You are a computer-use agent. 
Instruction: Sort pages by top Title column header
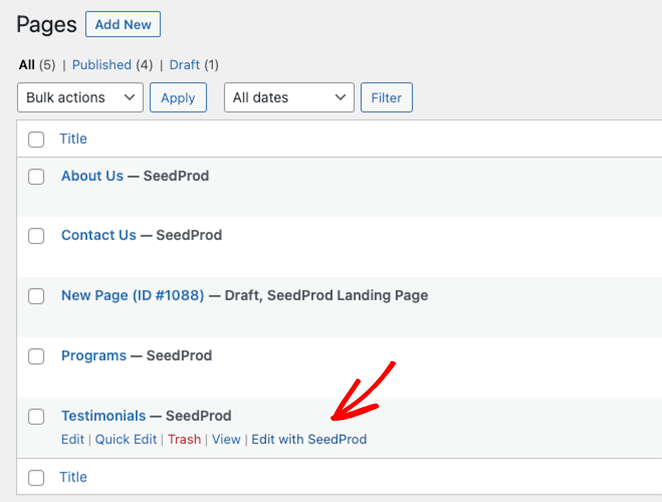pos(73,139)
